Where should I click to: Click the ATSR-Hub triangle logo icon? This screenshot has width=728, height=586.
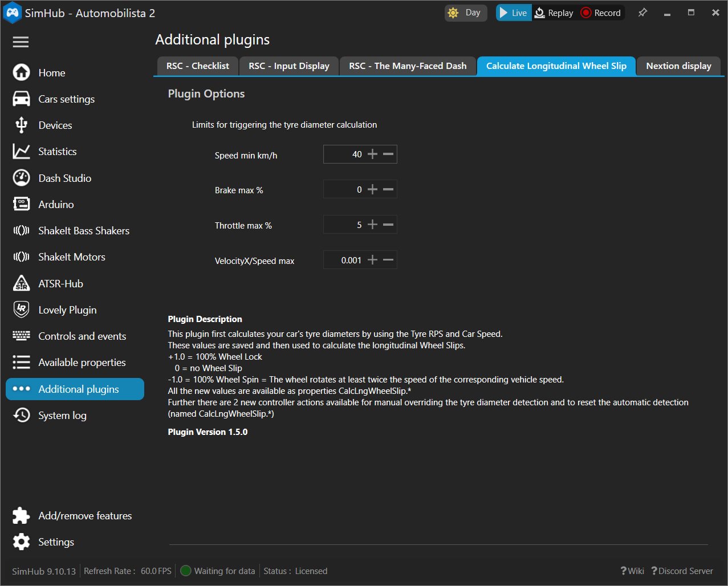pyautogui.click(x=21, y=283)
